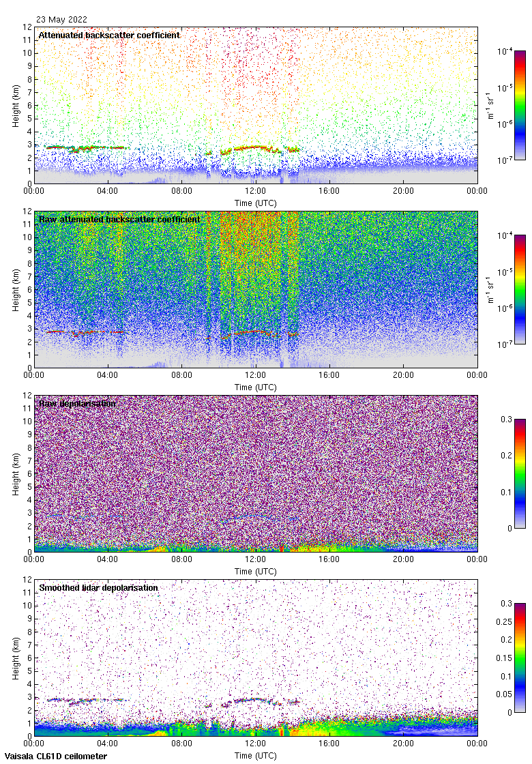Screen dimensions: 532x764
Task: Click the cloud layer at 12:00 in Smoothed lidar depolarisation plot
Action: click(255, 700)
